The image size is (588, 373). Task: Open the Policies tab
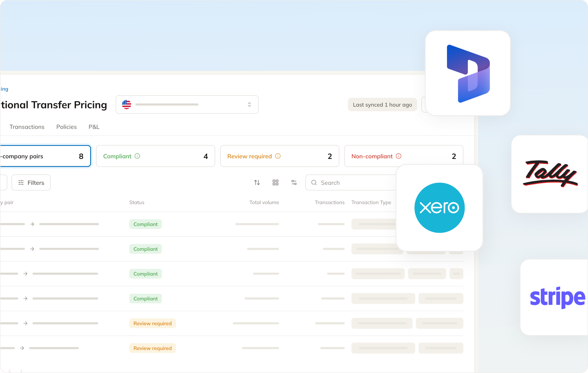click(x=67, y=127)
